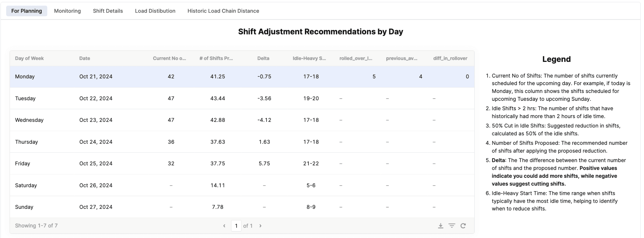Sort by Date column header
The image size is (644, 238).
pos(85,58)
